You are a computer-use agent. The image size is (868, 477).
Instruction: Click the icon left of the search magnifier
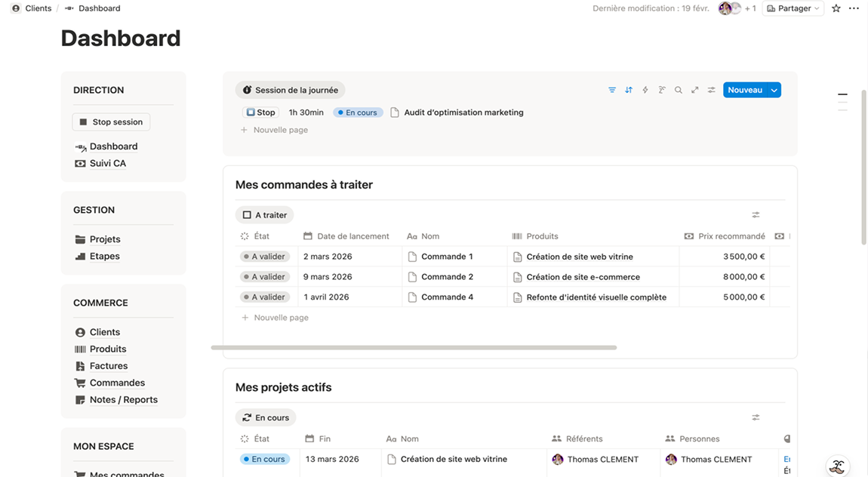tap(661, 90)
